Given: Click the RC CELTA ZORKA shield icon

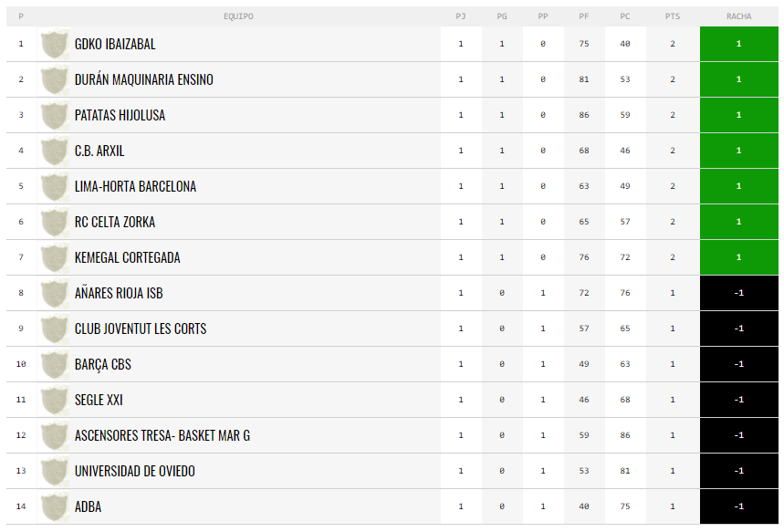Looking at the screenshot, I should 54,222.
